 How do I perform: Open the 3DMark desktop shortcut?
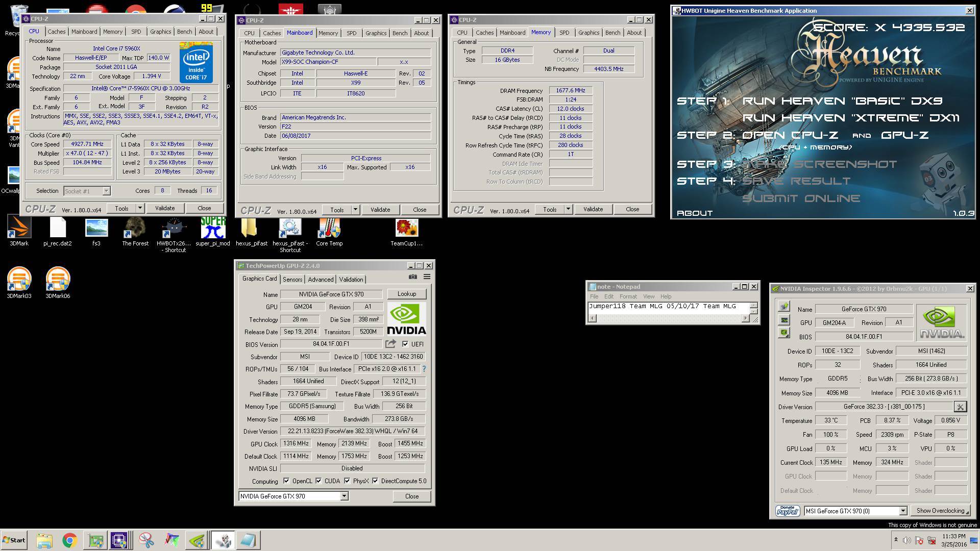[19, 231]
